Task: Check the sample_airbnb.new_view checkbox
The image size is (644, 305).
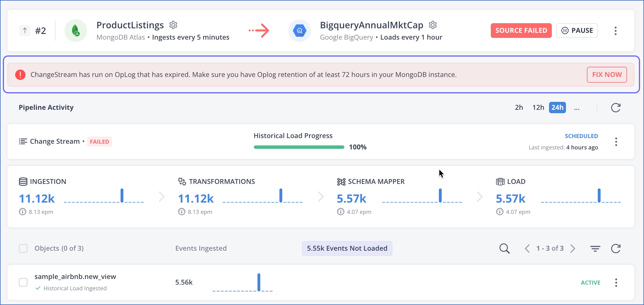Action: [23, 282]
